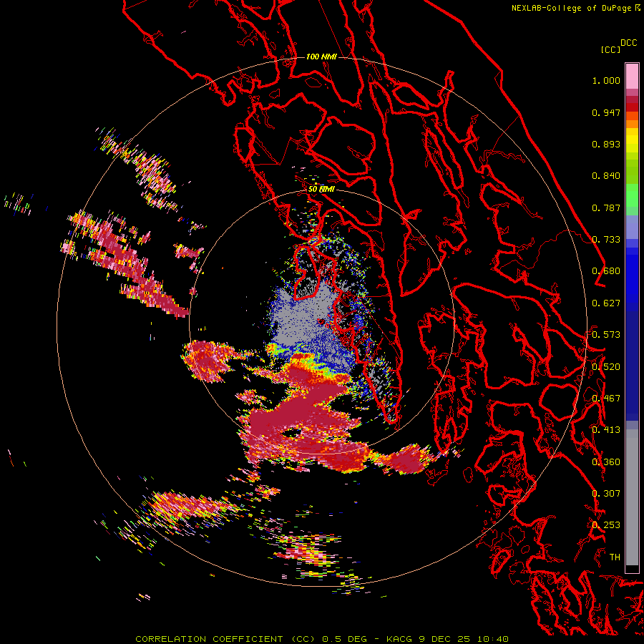Click the 50 NMI range ring label
Viewport: 644px width, 644px height.
point(321,189)
